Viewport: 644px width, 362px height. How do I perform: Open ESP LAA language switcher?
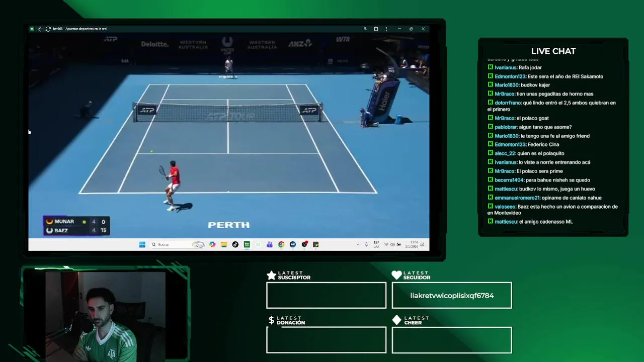click(376, 244)
